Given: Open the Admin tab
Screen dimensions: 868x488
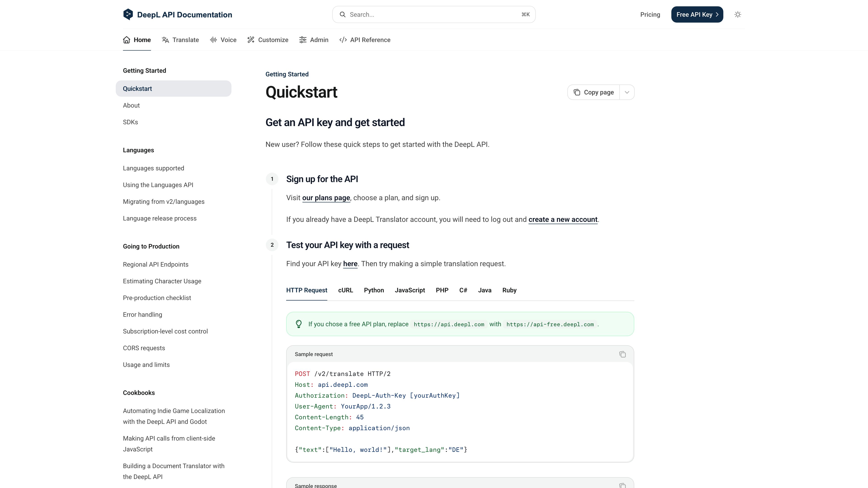Looking at the screenshot, I should coord(314,40).
